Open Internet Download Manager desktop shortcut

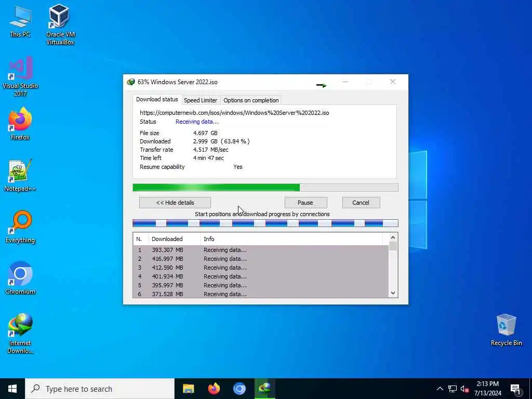20,334
